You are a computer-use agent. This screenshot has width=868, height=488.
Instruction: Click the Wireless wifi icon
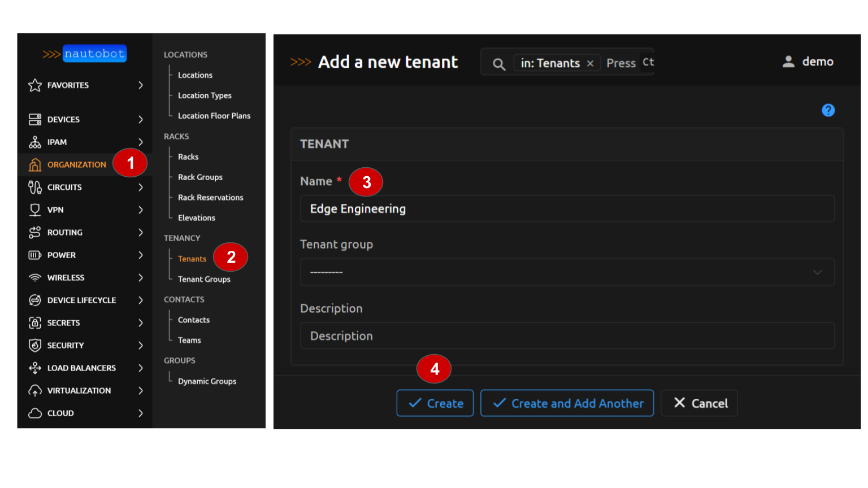(35, 277)
